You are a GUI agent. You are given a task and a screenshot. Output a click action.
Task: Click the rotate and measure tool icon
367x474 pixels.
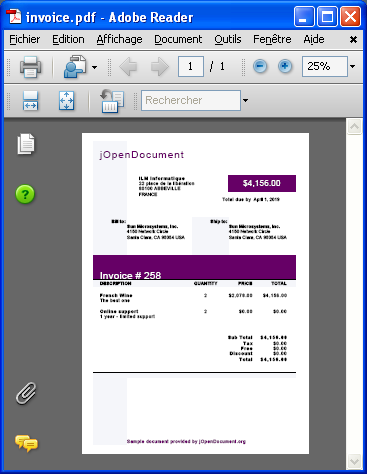point(112,101)
